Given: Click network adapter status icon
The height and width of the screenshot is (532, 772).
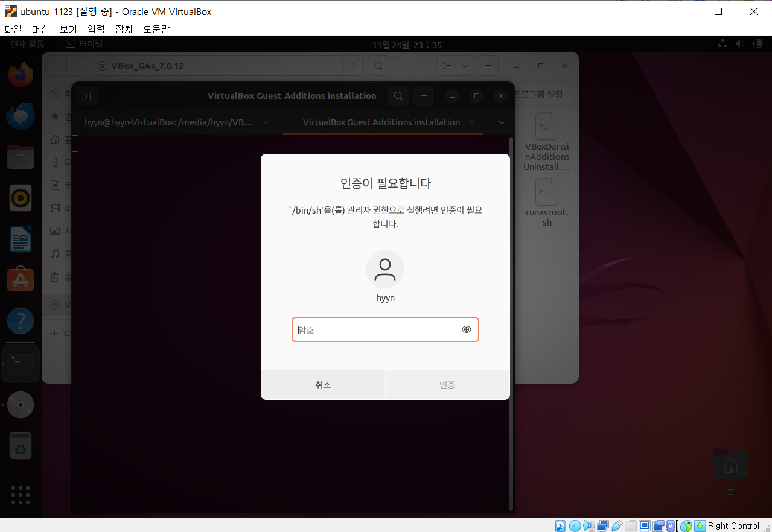Looking at the screenshot, I should [602, 526].
